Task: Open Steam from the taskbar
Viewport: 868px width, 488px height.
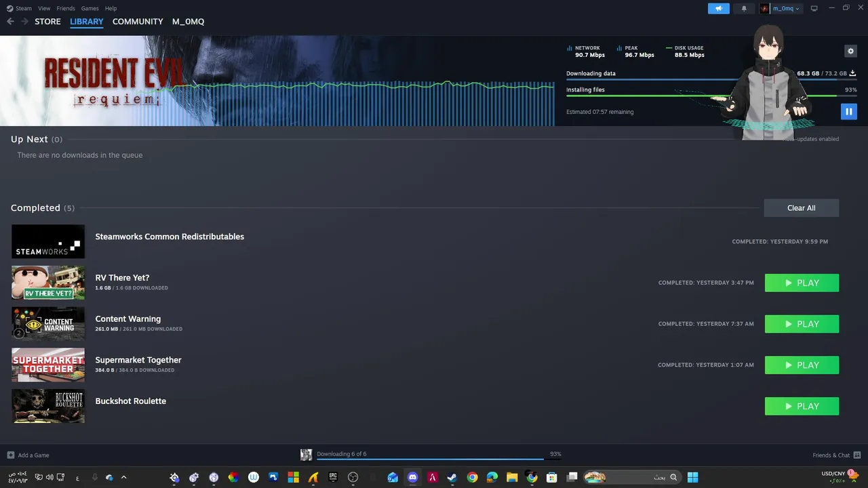Action: tap(452, 477)
